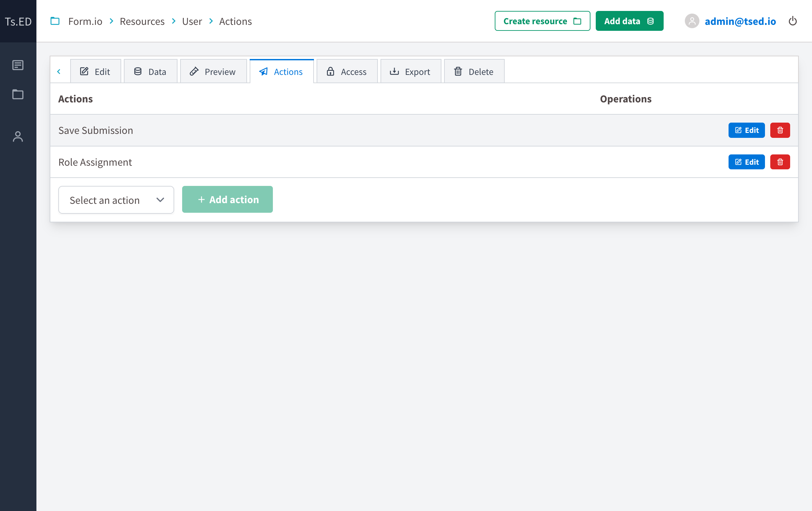Click the power/logout icon
The height and width of the screenshot is (511, 812).
point(793,21)
